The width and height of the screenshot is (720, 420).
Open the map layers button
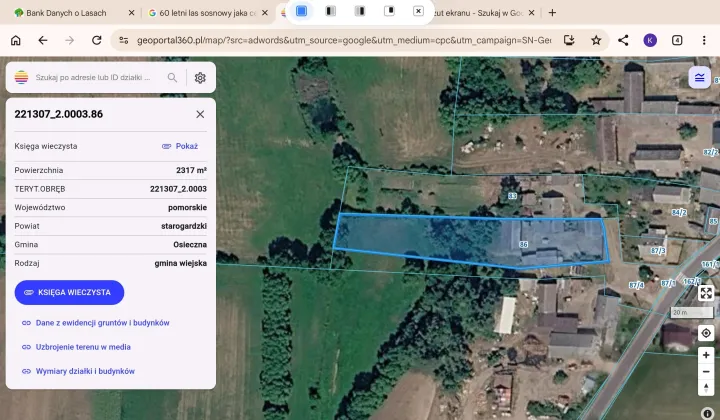[x=699, y=78]
